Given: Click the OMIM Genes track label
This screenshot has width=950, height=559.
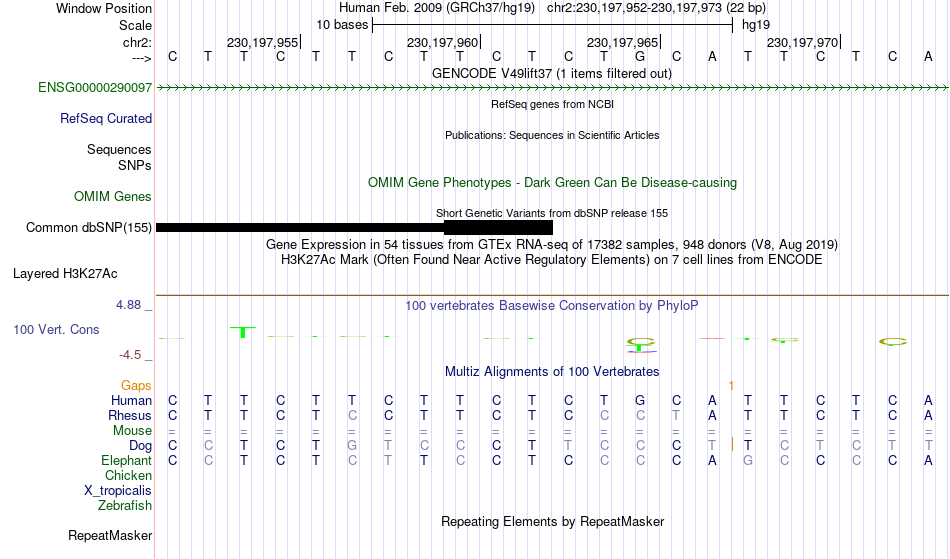Looking at the screenshot, I should [113, 197].
